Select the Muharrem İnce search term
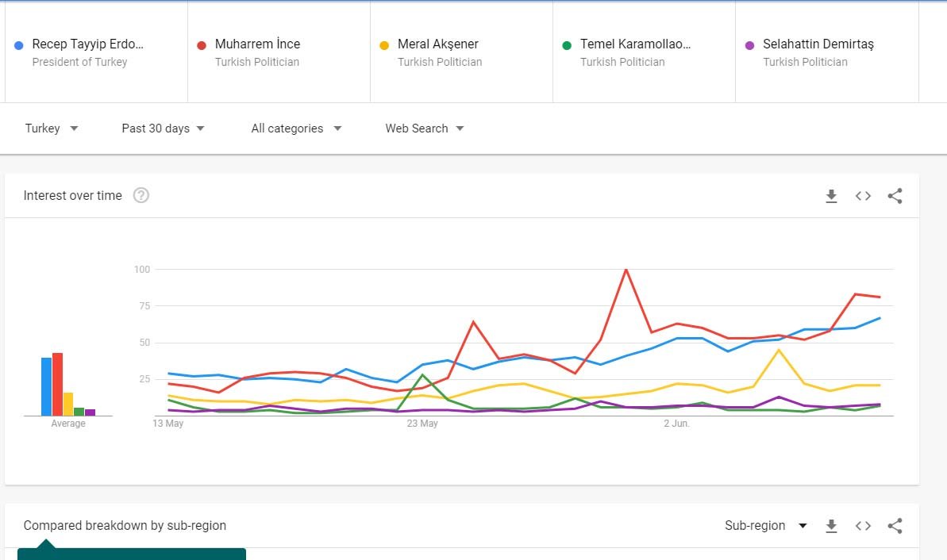The height and width of the screenshot is (560, 947). (257, 44)
